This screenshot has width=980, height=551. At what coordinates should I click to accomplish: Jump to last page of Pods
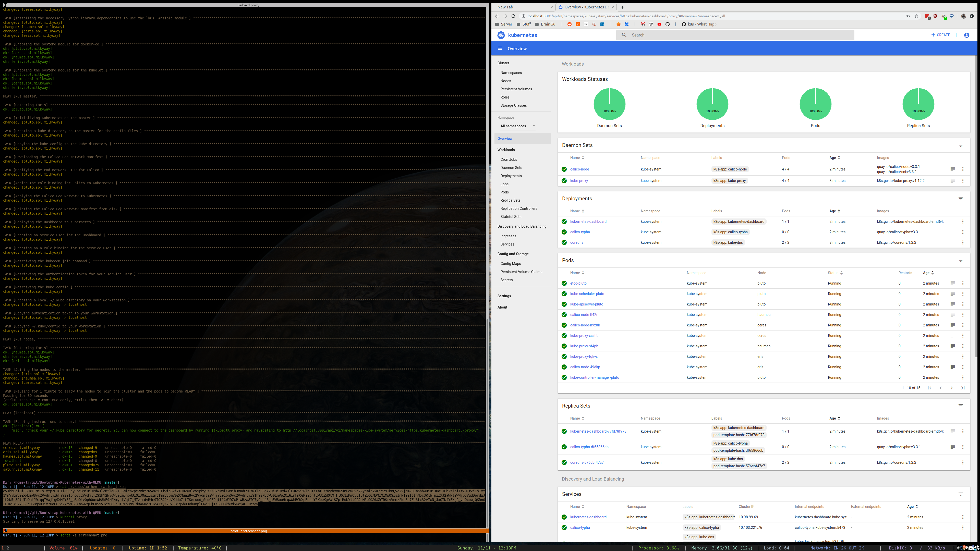coord(963,388)
